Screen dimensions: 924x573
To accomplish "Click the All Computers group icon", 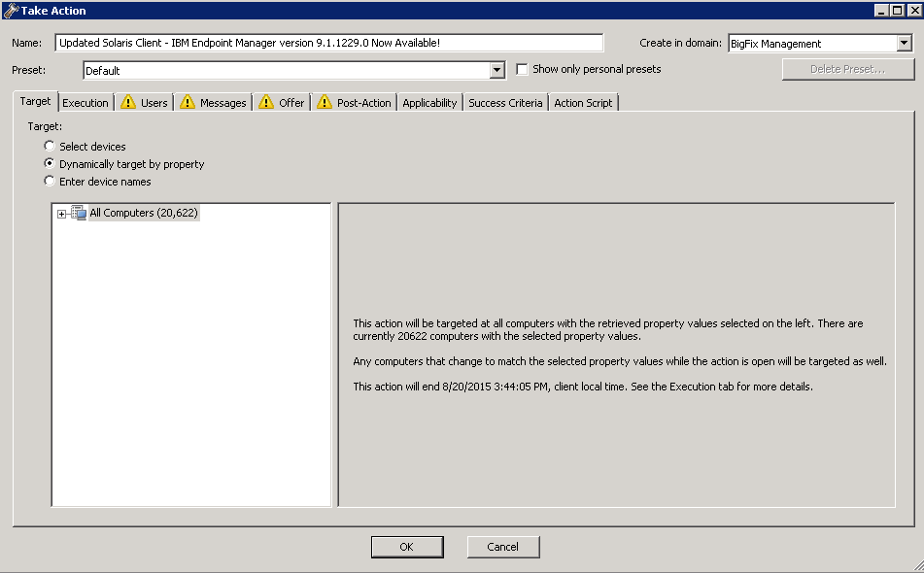I will click(x=79, y=213).
